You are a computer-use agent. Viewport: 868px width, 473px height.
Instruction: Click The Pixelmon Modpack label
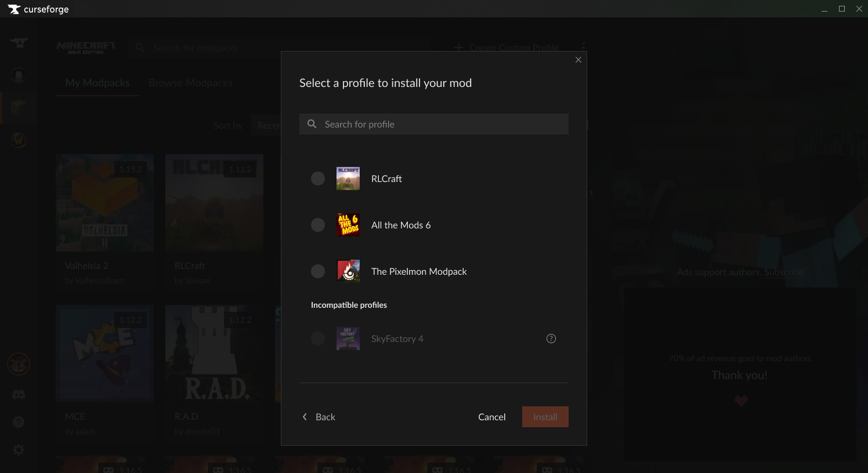point(419,271)
